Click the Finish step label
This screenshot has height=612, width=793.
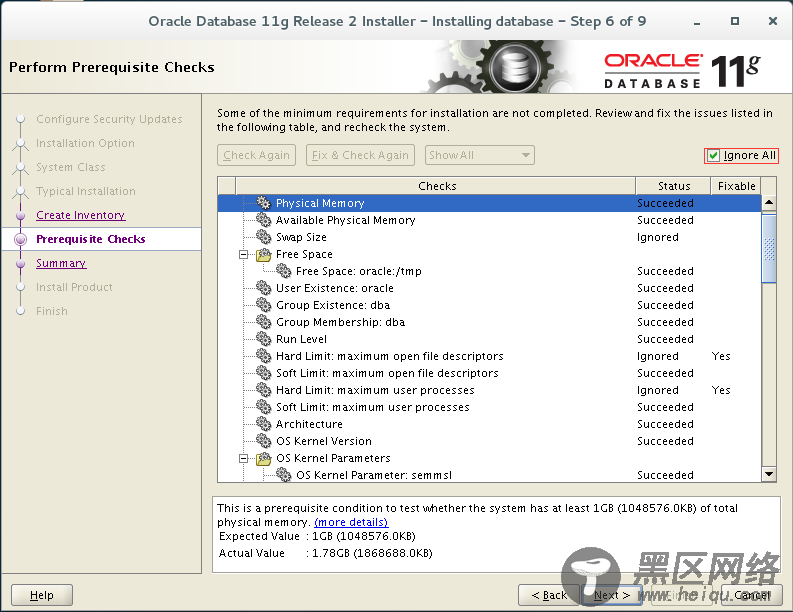tap(52, 311)
